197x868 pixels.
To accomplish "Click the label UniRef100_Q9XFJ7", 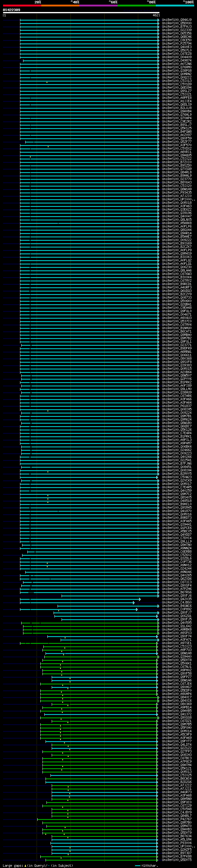I will [x=177, y=612].
